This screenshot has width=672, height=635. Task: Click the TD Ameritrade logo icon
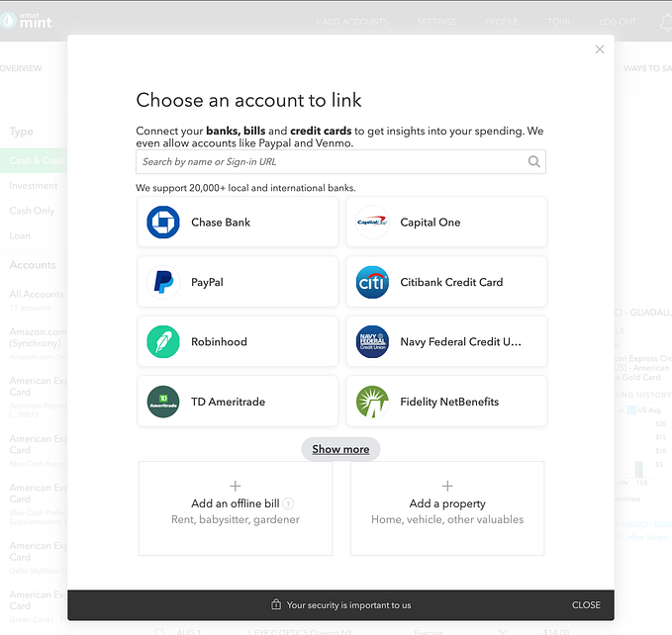163,402
